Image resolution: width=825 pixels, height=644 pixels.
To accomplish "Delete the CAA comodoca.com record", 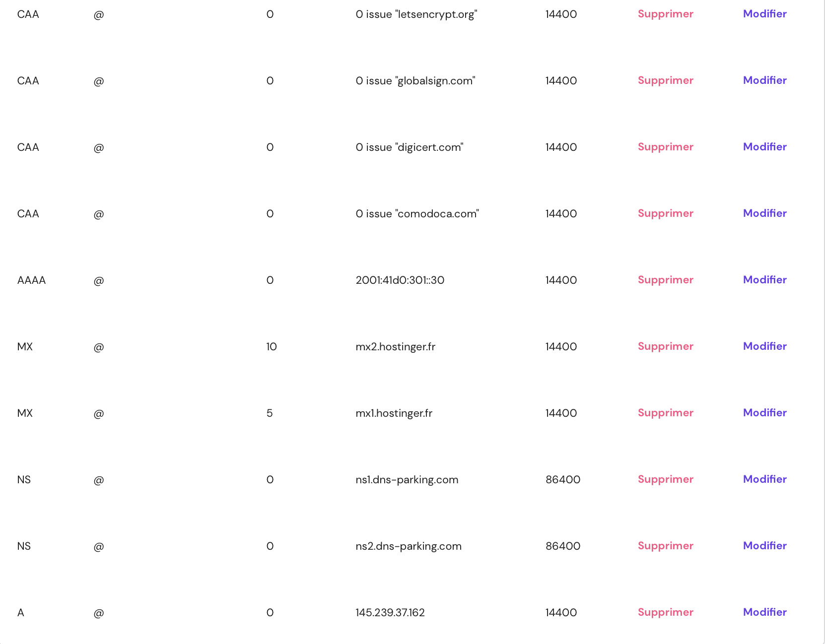I will 665,213.
